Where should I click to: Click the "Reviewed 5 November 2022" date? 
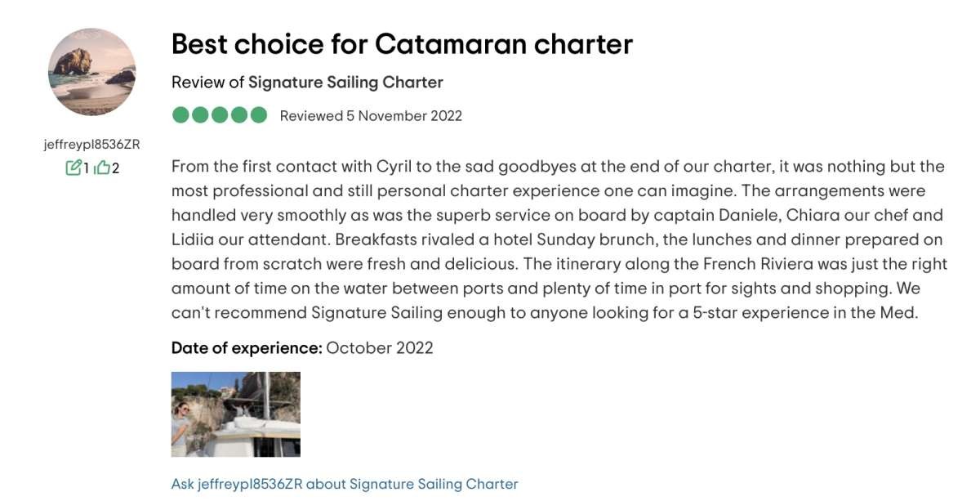pyautogui.click(x=371, y=116)
